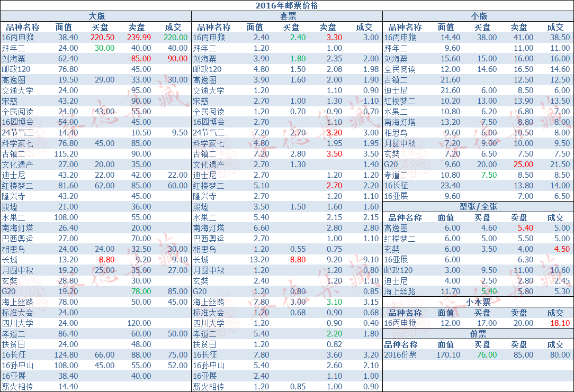Click "全民阅读" name in 小版 section

click(400, 69)
